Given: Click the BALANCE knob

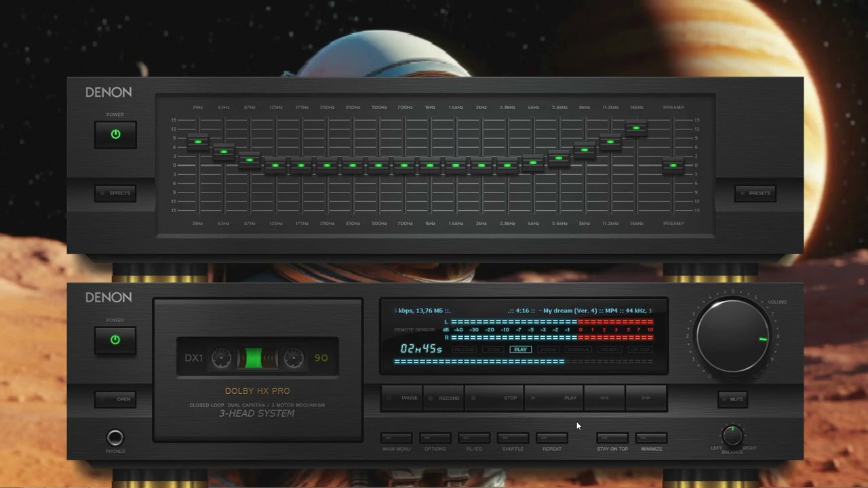Looking at the screenshot, I should point(732,435).
